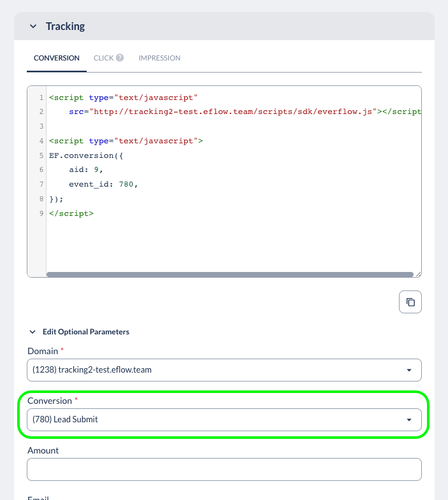This screenshot has height=500, width=448.
Task: Click the first script type line
Action: coord(123,97)
